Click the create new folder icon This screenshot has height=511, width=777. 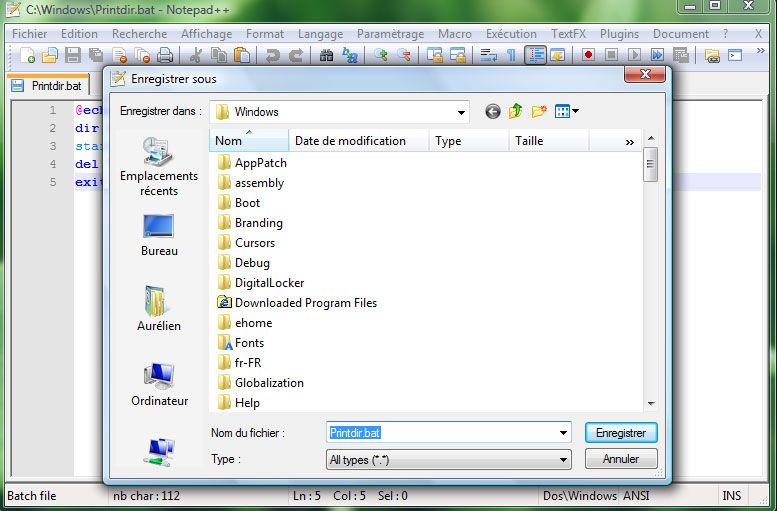coord(539,111)
